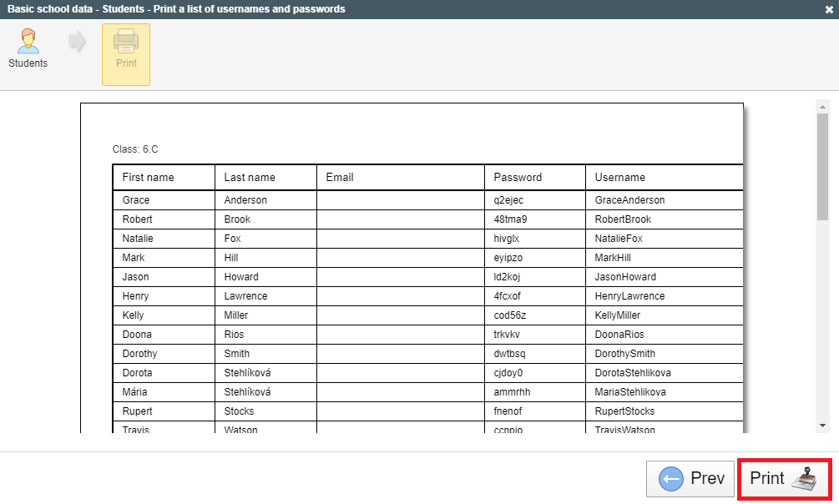Click the username 'DorotaStehlikova'
The image size is (839, 504).
tap(633, 374)
